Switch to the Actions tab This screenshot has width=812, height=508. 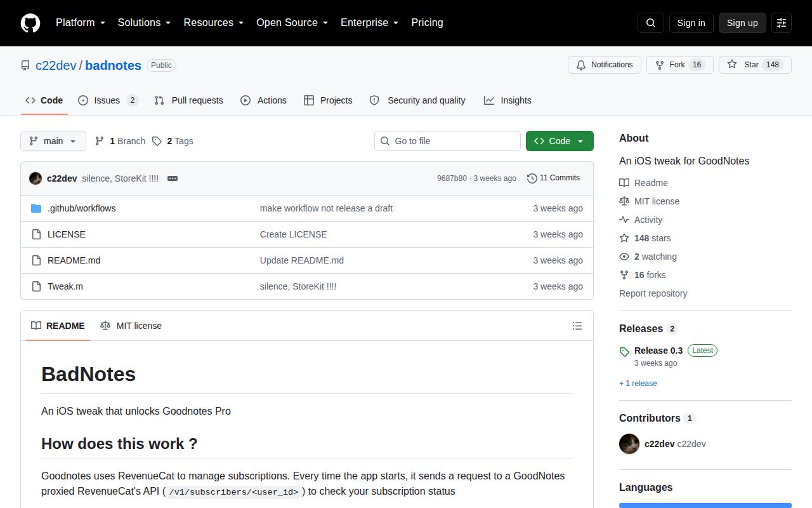[264, 100]
